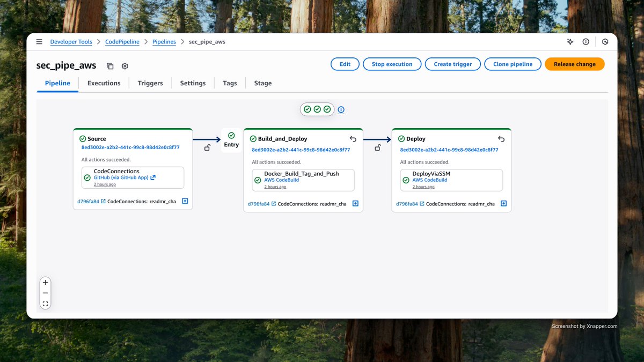
Task: Click the CodeConnections action success icon
Action: pyautogui.click(x=87, y=178)
